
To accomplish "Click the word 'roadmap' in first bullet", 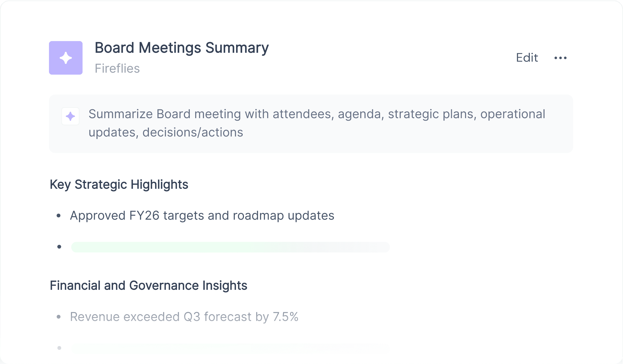I will pyautogui.click(x=258, y=216).
